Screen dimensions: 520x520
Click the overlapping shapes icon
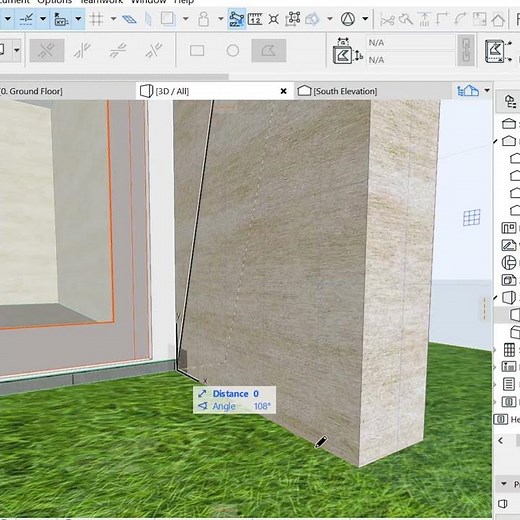click(x=312, y=19)
